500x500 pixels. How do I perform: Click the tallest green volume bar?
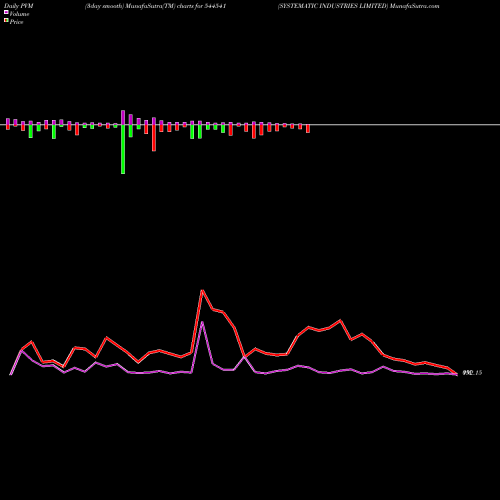click(x=123, y=149)
